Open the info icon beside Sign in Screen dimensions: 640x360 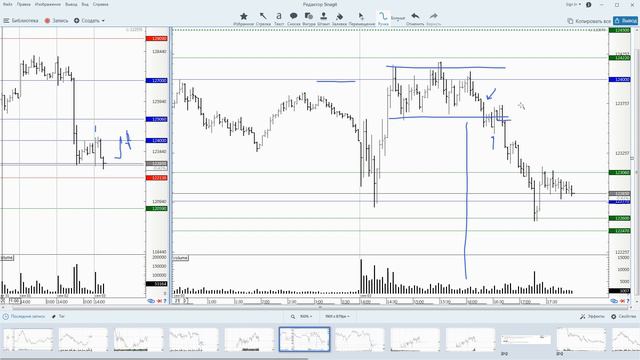[589, 4]
